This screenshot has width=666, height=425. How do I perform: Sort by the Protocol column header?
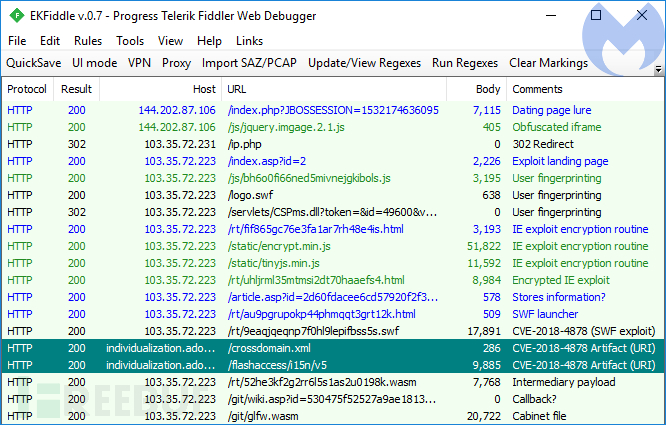coord(27,89)
